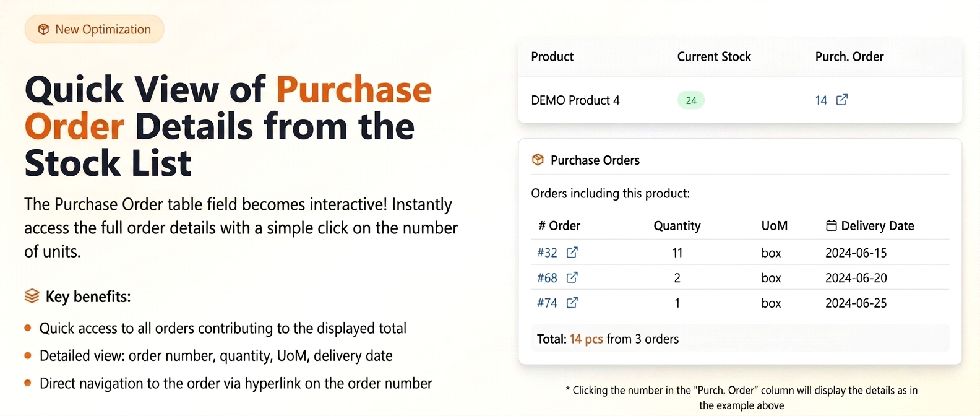Screen dimensions: 980x416
Task: Click the Current Stock column header
Action: pos(714,56)
